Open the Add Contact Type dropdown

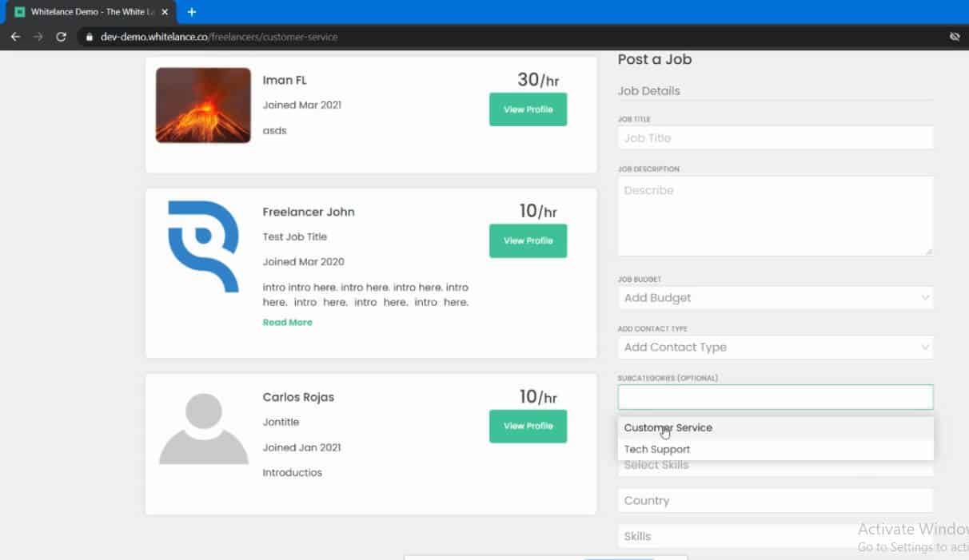pos(776,348)
